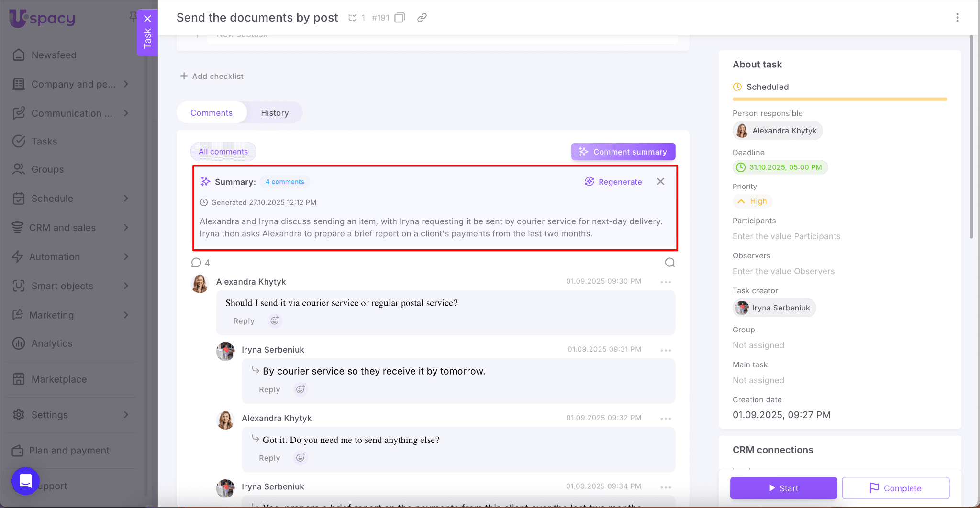Click the search comments magnifier icon

tap(670, 263)
